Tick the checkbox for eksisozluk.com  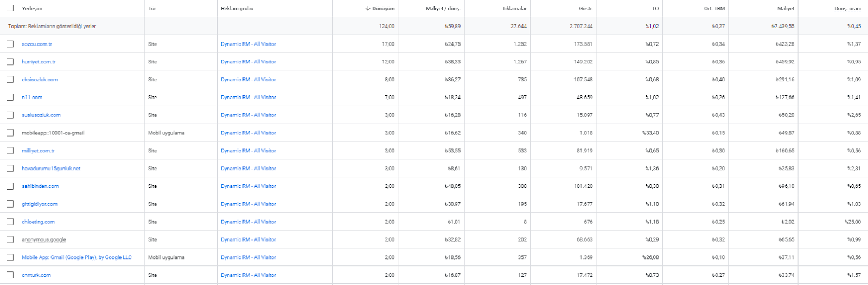[x=10, y=80]
